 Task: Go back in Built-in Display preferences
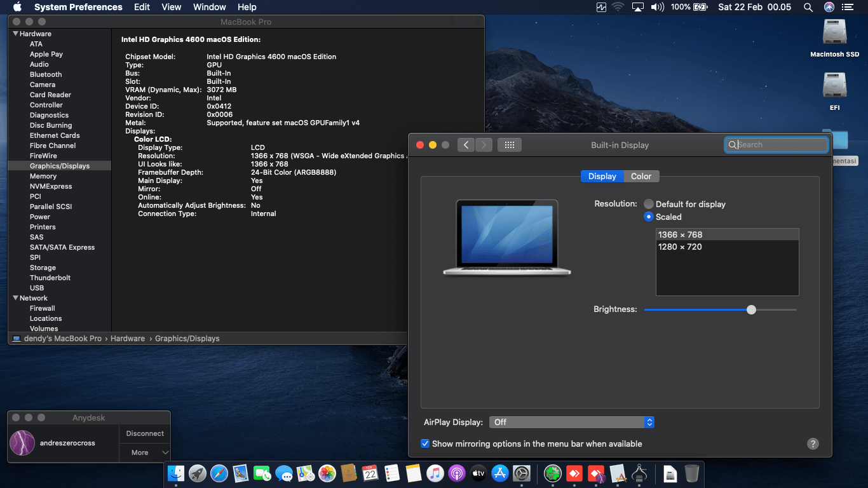[466, 145]
